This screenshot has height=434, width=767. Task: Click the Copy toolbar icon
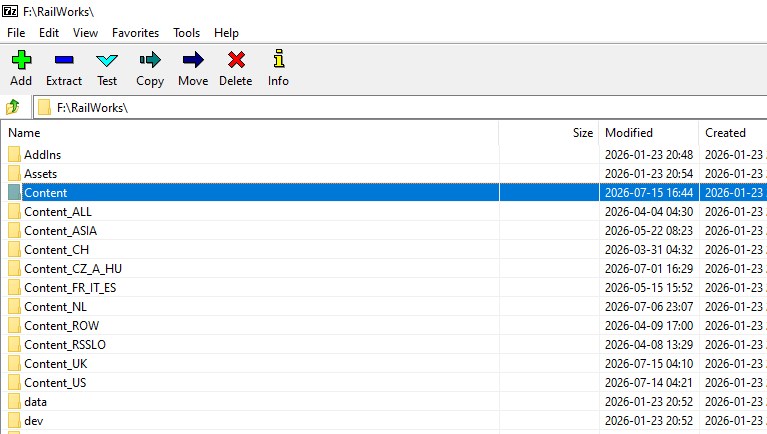pyautogui.click(x=150, y=60)
